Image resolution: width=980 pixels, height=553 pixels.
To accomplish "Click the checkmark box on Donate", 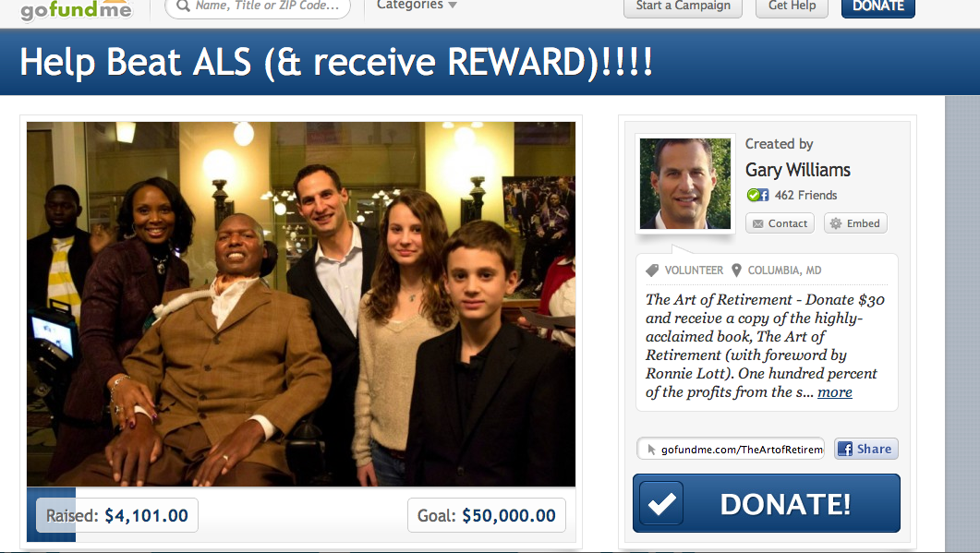I will point(661,503).
